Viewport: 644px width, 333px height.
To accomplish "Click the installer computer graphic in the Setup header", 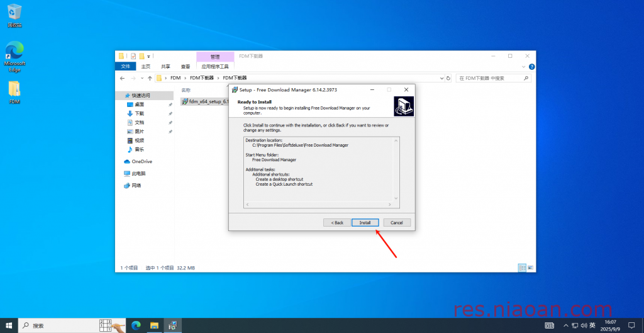I will coord(403,106).
